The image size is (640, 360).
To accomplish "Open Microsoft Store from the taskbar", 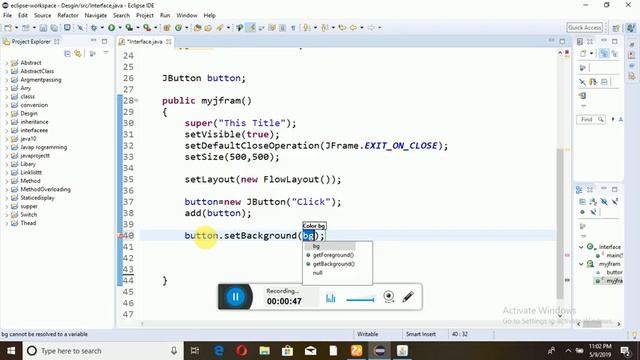I will click(x=287, y=351).
